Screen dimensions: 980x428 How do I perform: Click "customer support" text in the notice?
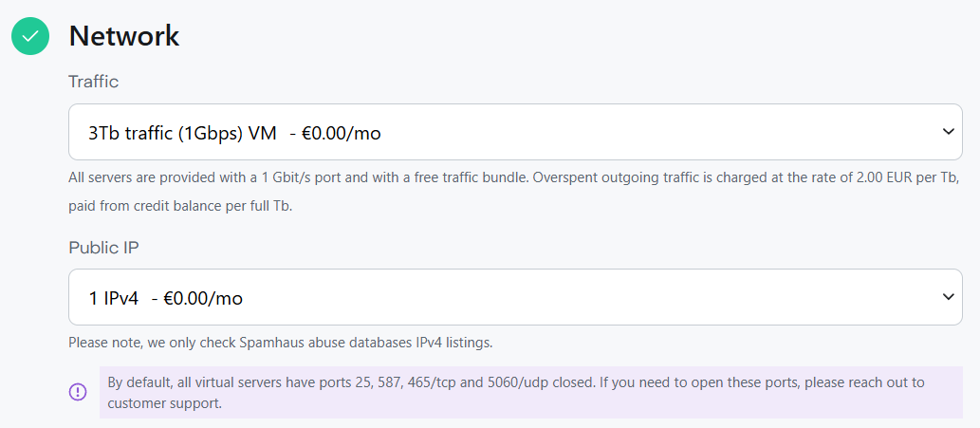pyautogui.click(x=165, y=402)
